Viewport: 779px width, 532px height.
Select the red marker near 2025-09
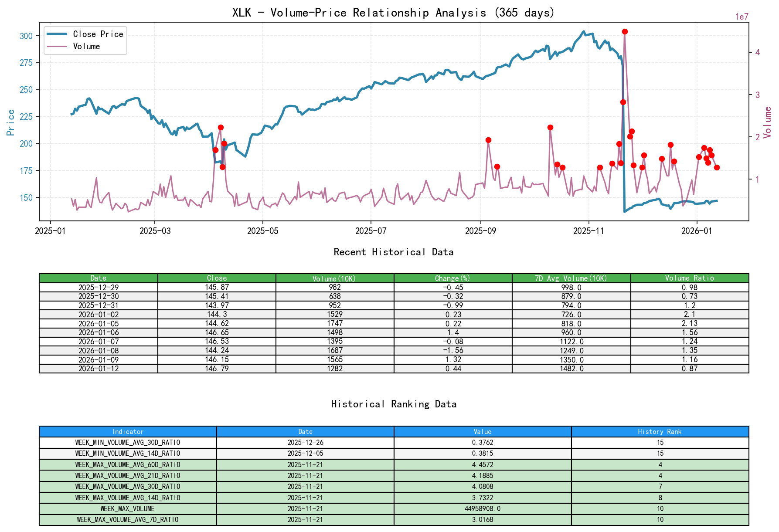click(489, 140)
